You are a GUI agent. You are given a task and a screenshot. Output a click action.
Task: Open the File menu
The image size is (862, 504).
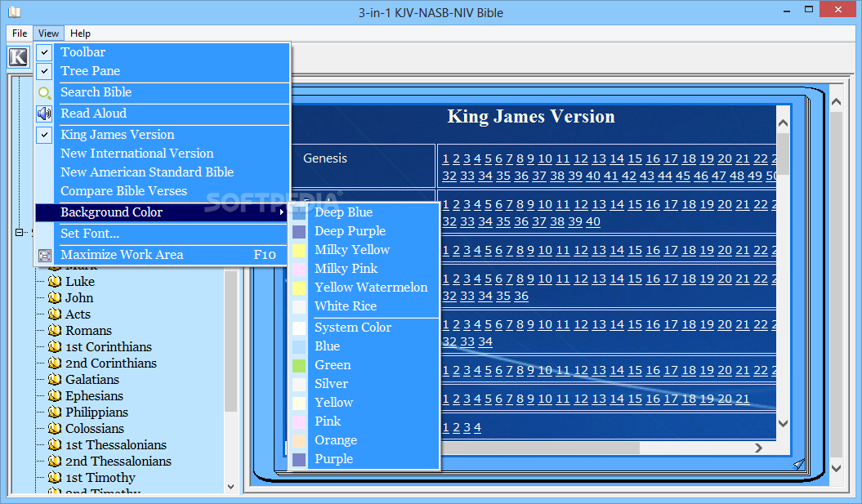tap(20, 33)
